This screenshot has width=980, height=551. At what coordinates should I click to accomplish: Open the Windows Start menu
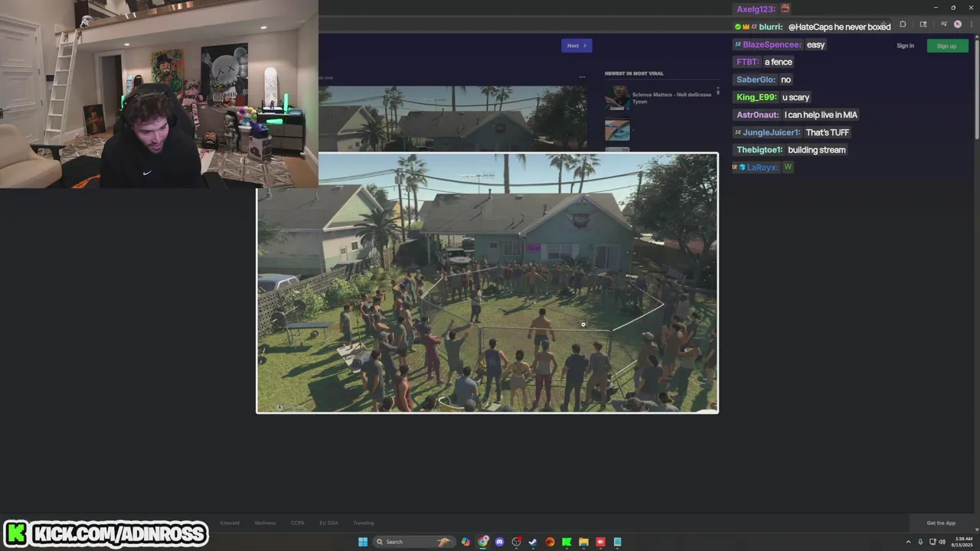pos(363,542)
